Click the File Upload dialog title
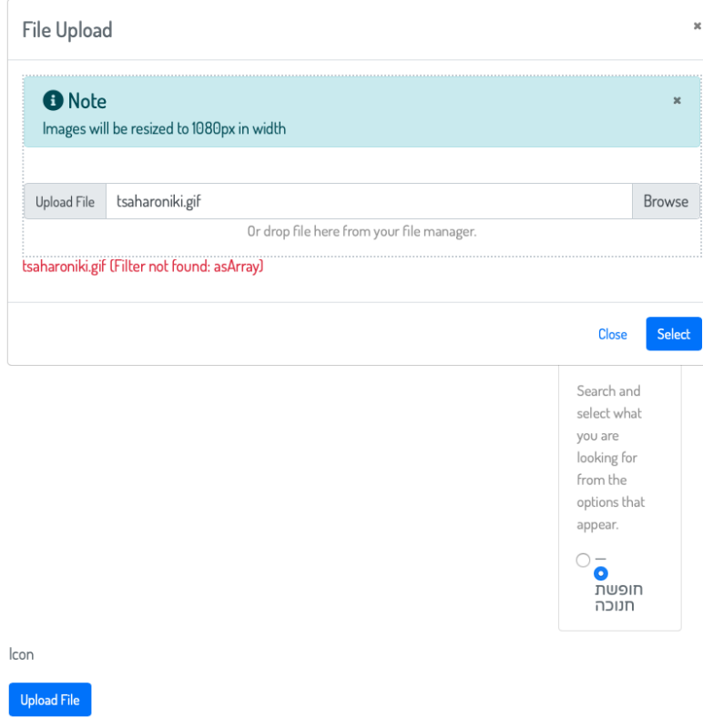 point(67,30)
